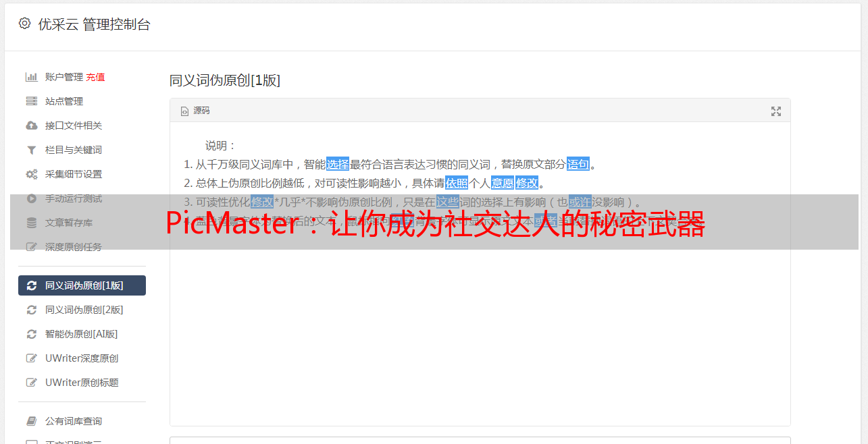The image size is (868, 444).
Task: Click the refresh icon beside 同义词伪原创[2版]
Action: pyautogui.click(x=31, y=310)
